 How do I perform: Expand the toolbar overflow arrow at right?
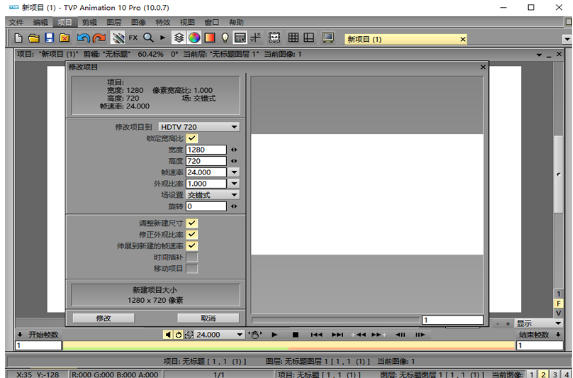click(567, 39)
